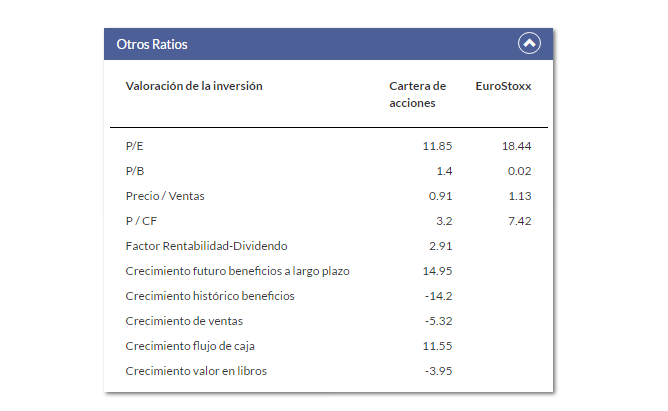
Task: Click the EuroStoxx P/E value 18.44
Action: click(516, 146)
